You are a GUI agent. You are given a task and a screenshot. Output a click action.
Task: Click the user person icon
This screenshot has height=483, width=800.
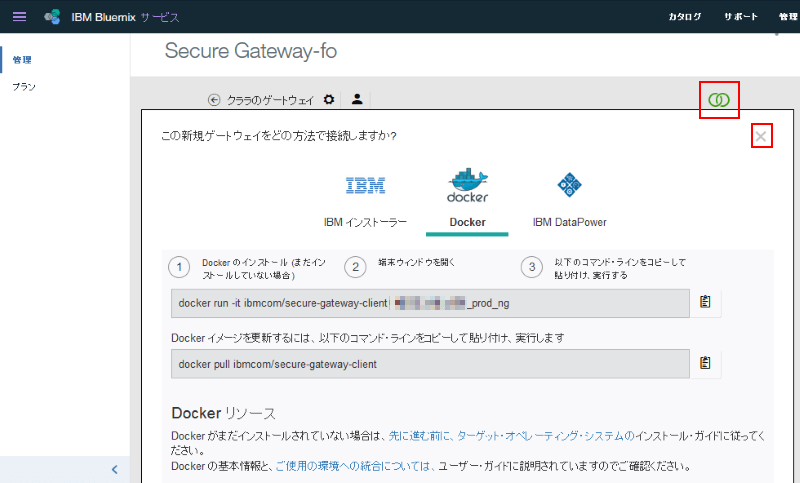pyautogui.click(x=357, y=99)
